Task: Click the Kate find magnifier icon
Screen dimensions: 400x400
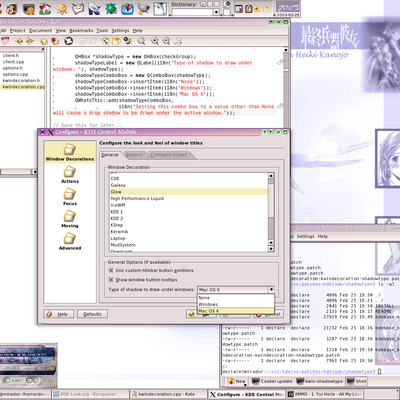Action: point(141,41)
